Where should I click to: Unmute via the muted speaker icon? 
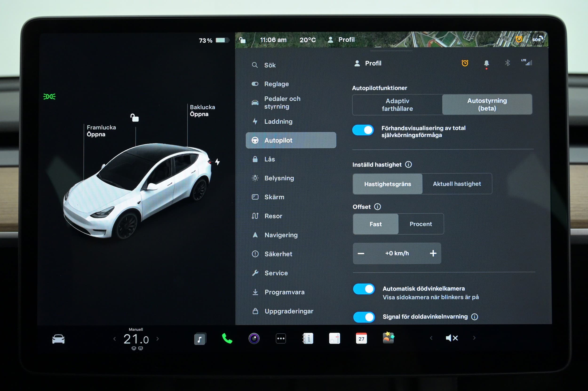click(x=452, y=338)
